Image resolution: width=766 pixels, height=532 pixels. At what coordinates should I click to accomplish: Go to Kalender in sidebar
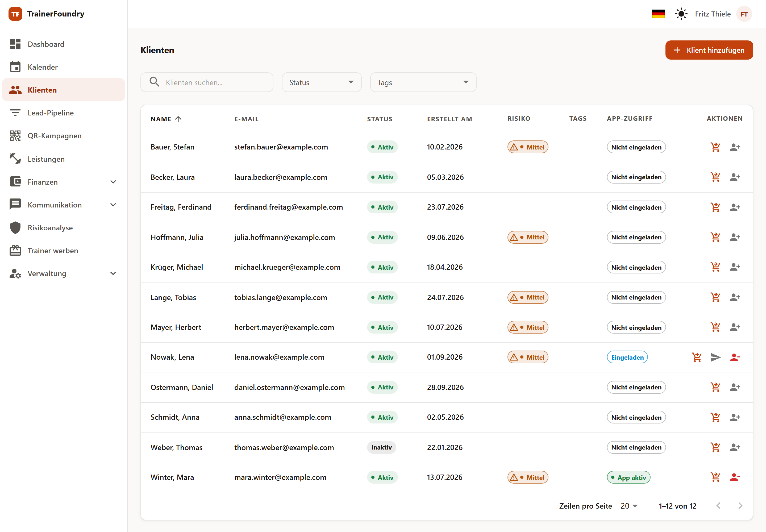[x=63, y=67]
